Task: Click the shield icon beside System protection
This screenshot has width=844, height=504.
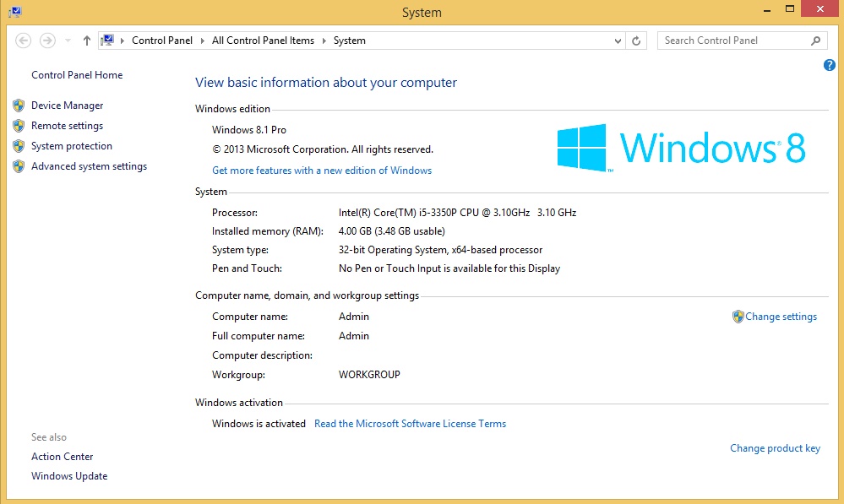Action: [x=19, y=146]
